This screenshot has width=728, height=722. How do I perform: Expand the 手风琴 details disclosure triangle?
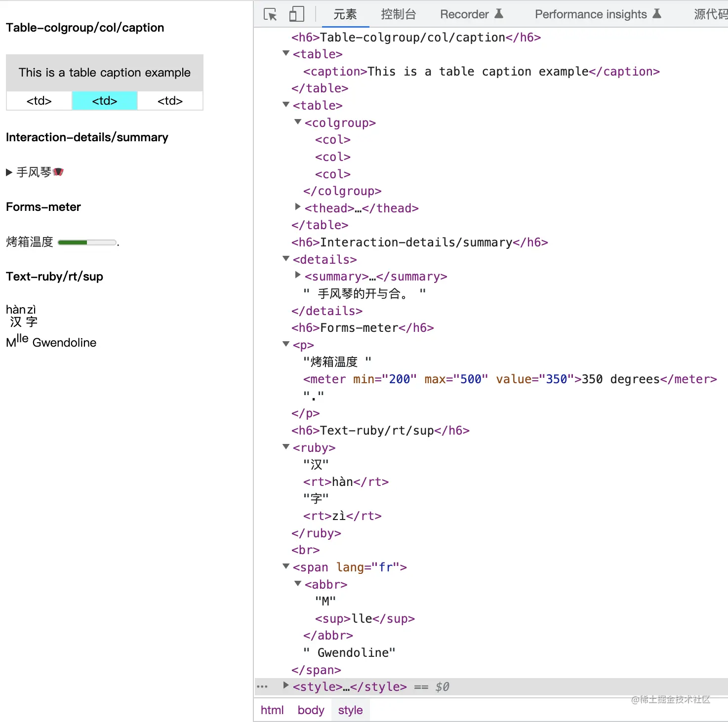(9, 172)
